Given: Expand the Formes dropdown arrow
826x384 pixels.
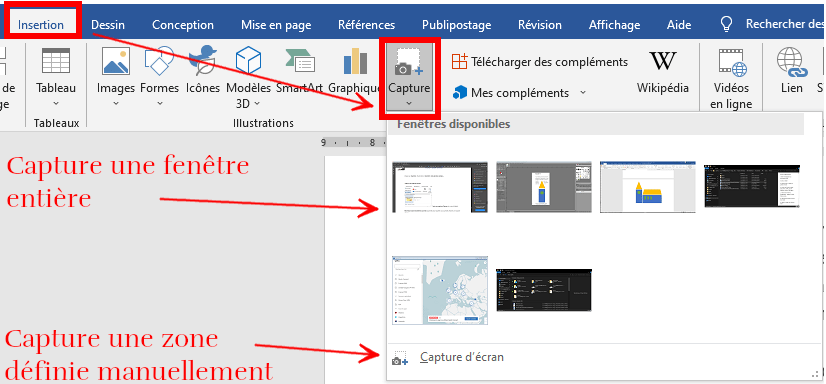Looking at the screenshot, I should click(x=159, y=103).
